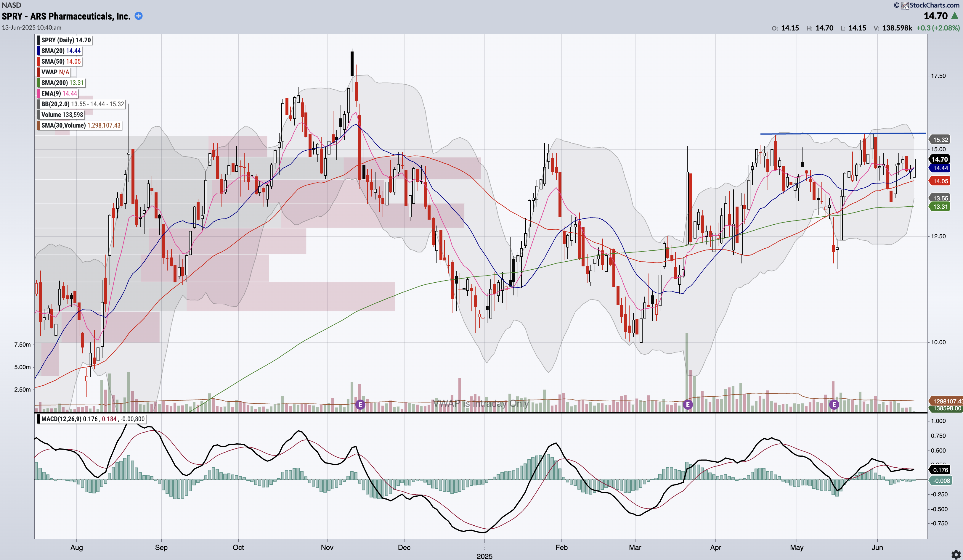
Task: Click the 10.00 price axis label
Action: coord(938,342)
